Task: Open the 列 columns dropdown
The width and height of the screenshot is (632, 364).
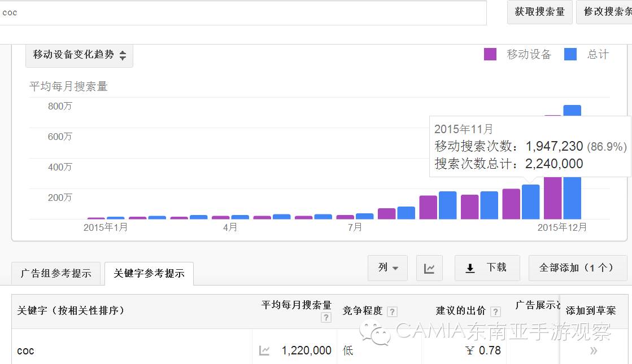Action: (x=388, y=267)
